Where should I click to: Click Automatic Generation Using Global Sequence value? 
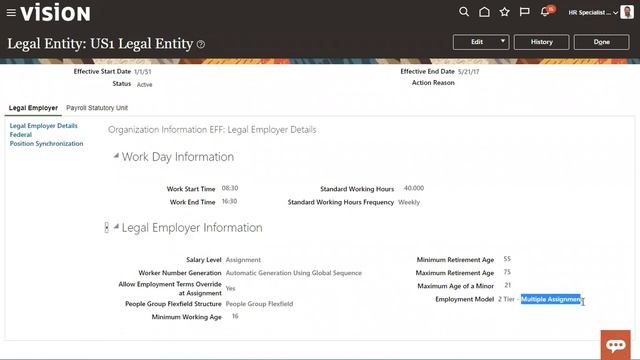click(294, 273)
